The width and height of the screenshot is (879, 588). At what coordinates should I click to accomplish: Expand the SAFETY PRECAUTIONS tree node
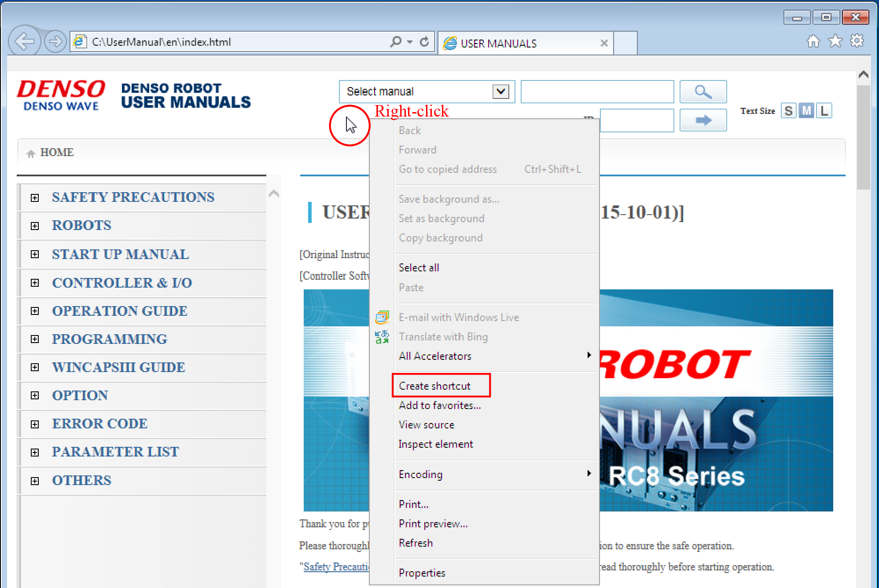click(x=35, y=197)
